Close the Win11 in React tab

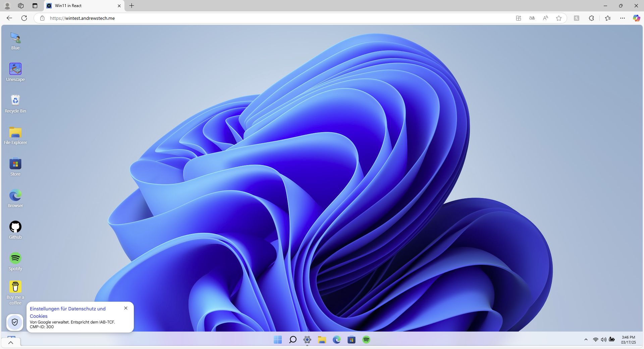click(119, 6)
